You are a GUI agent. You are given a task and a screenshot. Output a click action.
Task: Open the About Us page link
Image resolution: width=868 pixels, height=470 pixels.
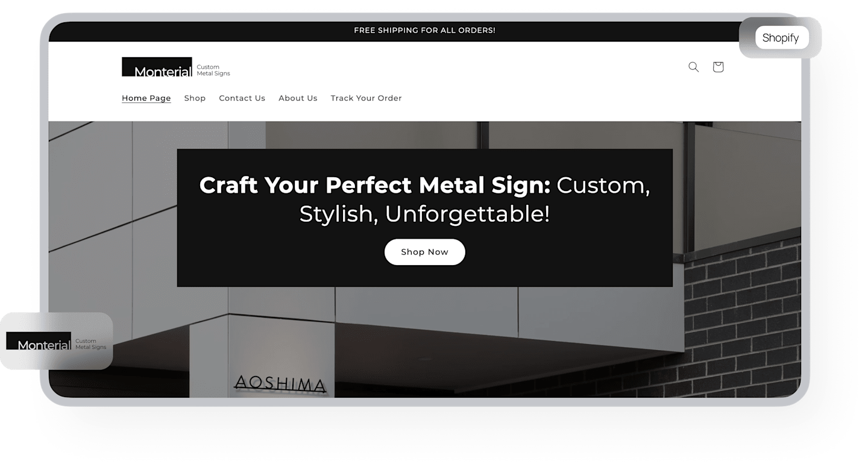click(298, 98)
